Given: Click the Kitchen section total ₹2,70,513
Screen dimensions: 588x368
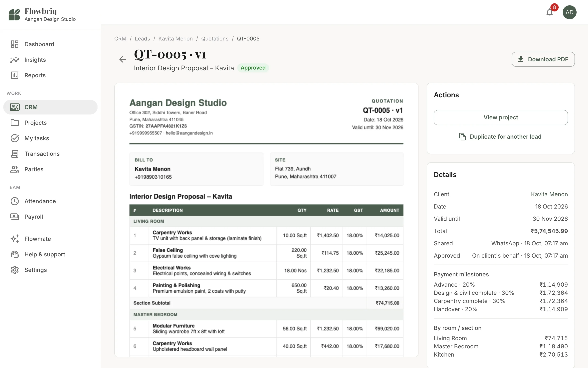Looking at the screenshot, I should (553, 355).
